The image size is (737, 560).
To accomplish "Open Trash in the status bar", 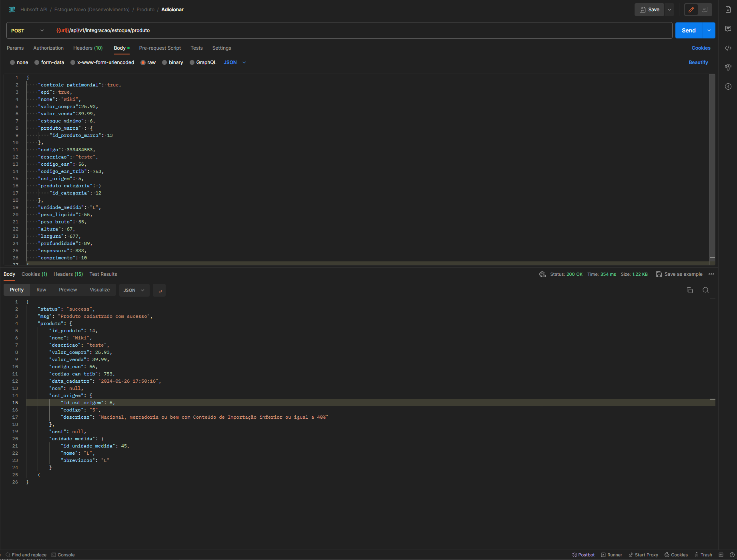I will click(703, 555).
